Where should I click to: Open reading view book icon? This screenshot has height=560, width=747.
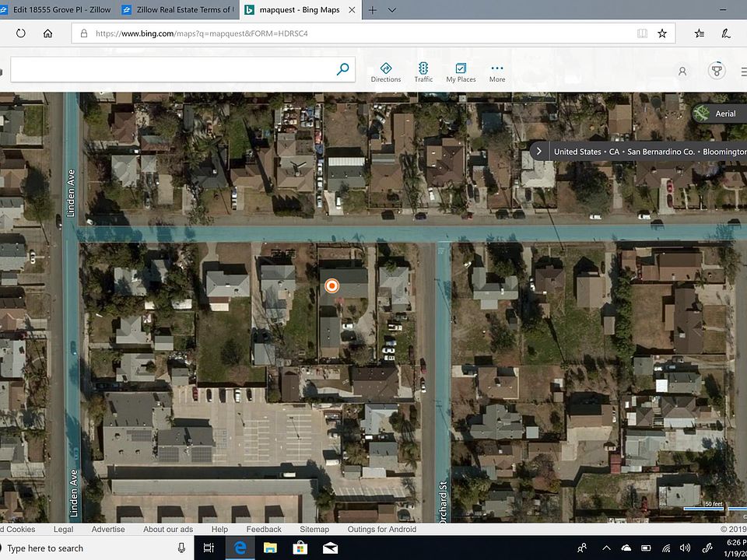(642, 33)
